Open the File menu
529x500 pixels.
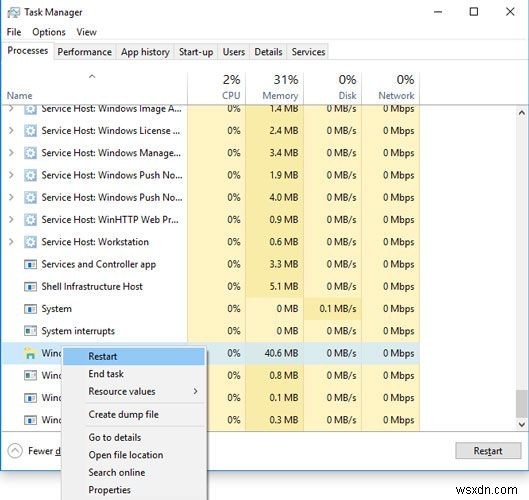click(14, 32)
